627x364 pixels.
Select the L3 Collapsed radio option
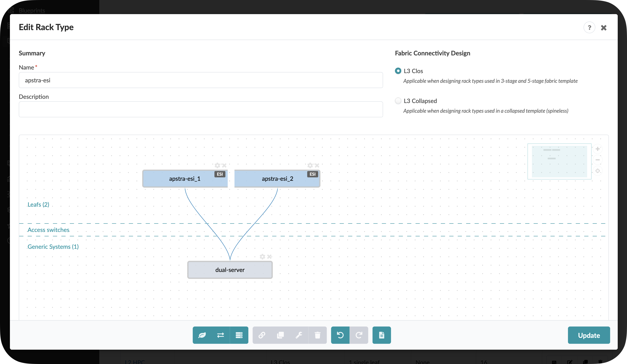click(x=398, y=101)
